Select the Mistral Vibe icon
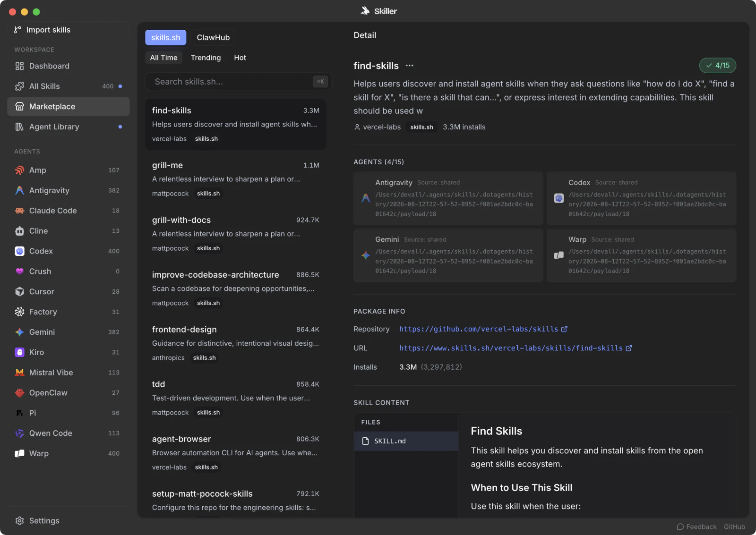The height and width of the screenshot is (535, 756). click(x=19, y=373)
